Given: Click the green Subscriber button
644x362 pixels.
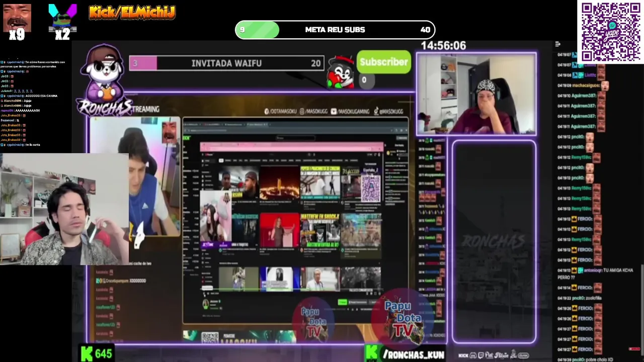Looking at the screenshot, I should 384,62.
